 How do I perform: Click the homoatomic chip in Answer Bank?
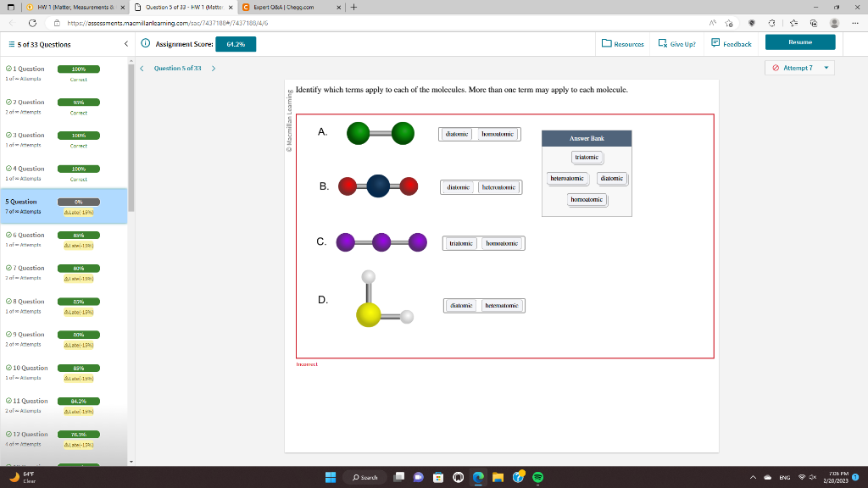tap(587, 199)
